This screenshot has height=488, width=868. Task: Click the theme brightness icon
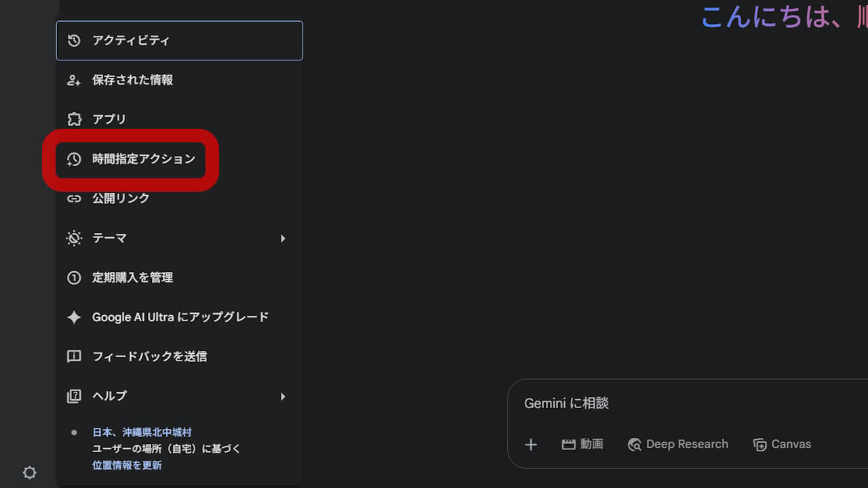74,238
